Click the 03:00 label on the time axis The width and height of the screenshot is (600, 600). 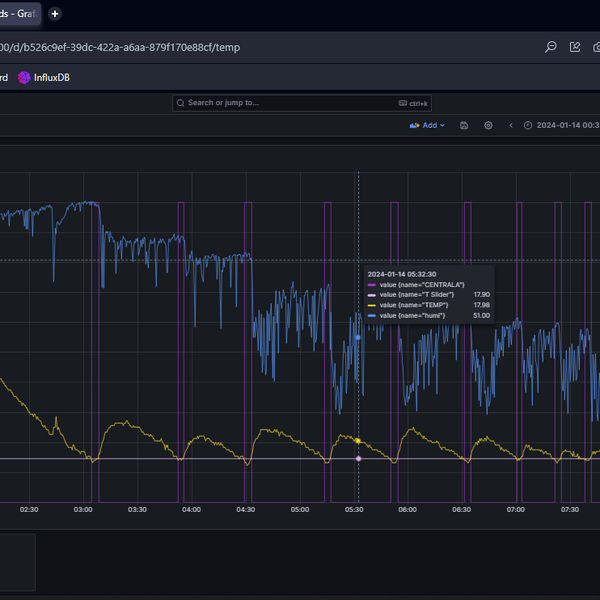[83, 509]
